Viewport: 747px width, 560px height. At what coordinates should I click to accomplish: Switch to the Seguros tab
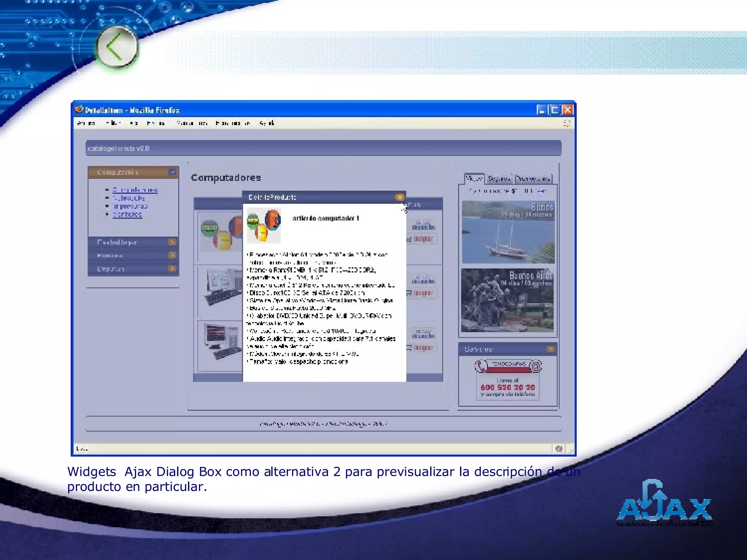[499, 179]
